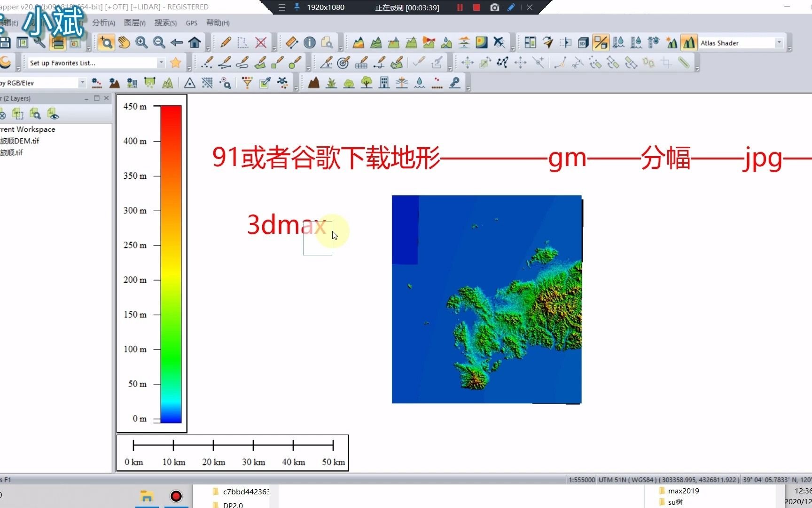Toggle the highlighted 2D/3D split button
Screen dimensions: 812x508
click(601, 43)
